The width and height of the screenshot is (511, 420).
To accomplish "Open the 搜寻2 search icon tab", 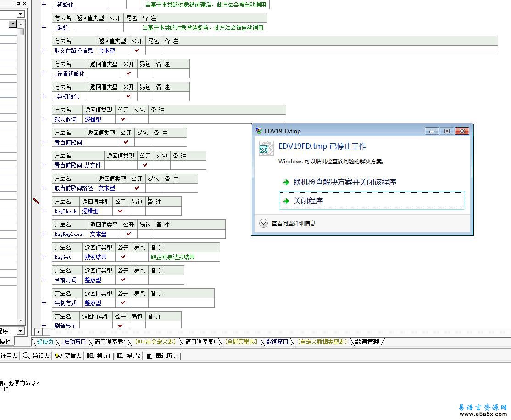I will 120,355.
